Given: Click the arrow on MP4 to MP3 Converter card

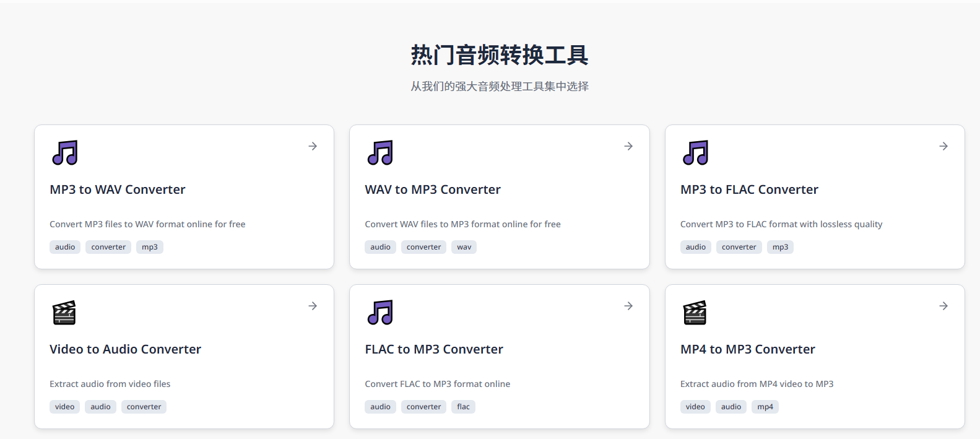Looking at the screenshot, I should pyautogui.click(x=943, y=306).
